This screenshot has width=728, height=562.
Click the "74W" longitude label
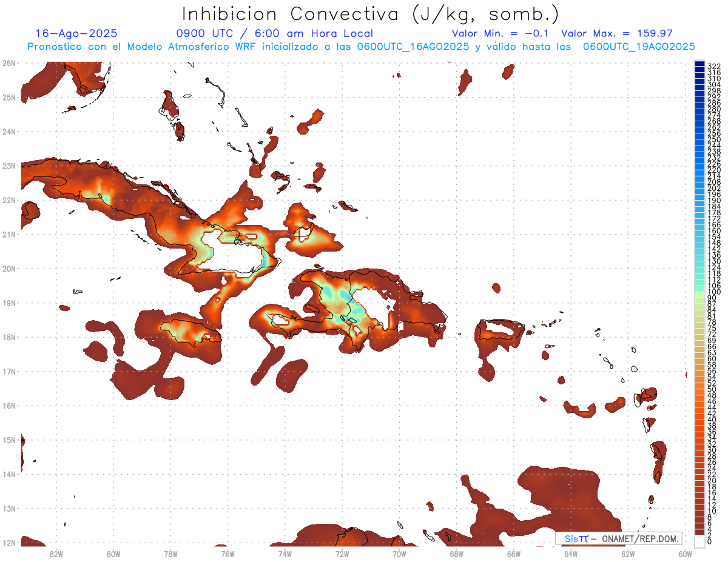tap(285, 554)
